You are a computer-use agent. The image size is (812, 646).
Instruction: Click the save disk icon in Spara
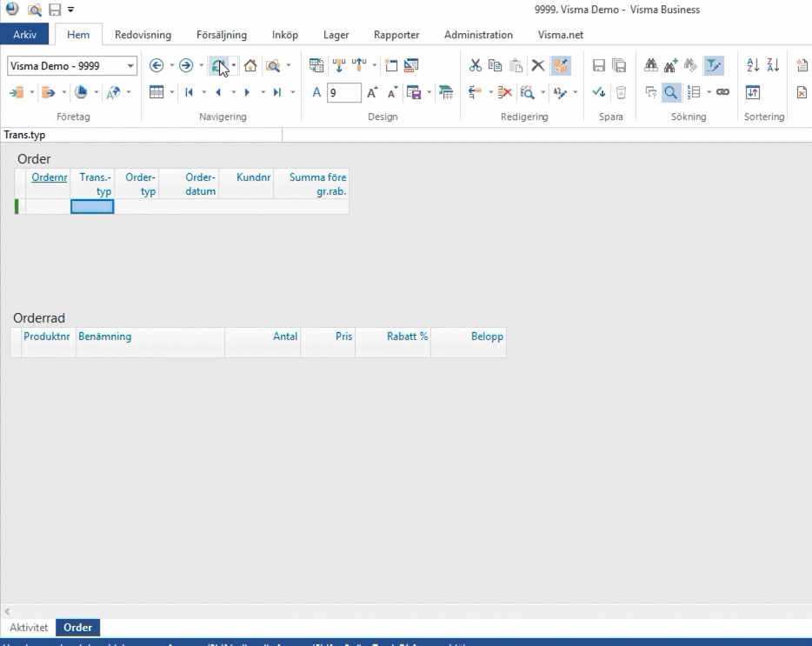[x=599, y=65]
